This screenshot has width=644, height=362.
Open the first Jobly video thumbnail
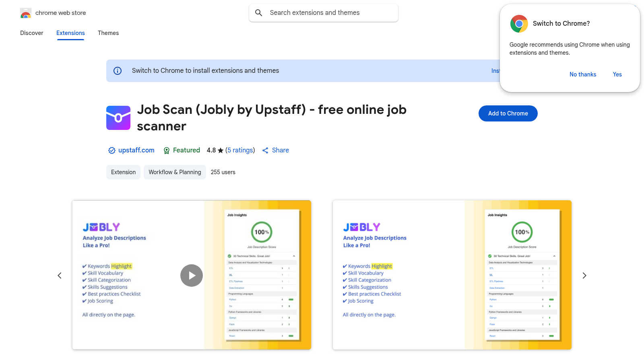(x=192, y=275)
